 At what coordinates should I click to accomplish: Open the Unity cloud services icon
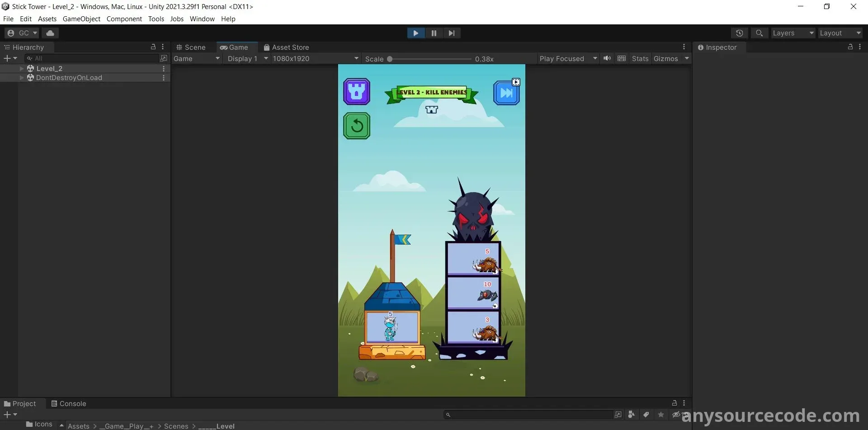click(50, 33)
